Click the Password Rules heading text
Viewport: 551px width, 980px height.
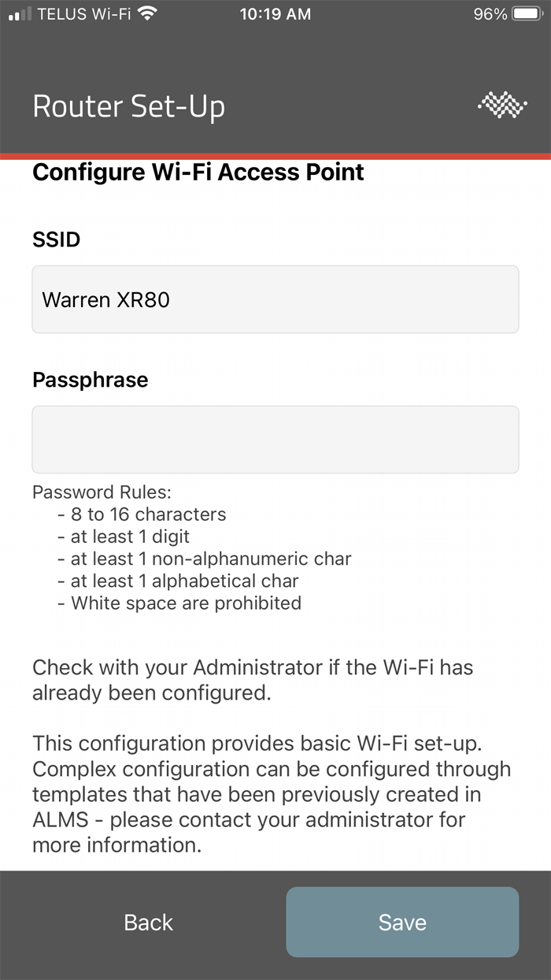point(102,492)
